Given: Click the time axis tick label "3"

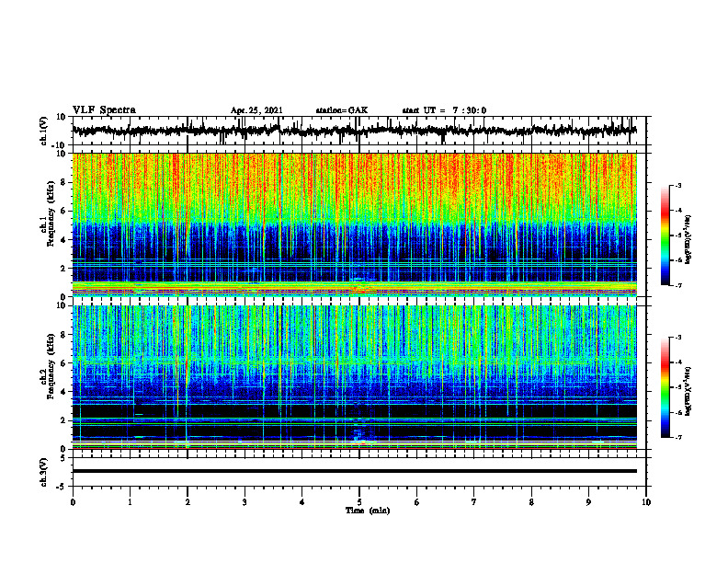Looking at the screenshot, I should click(x=245, y=502).
